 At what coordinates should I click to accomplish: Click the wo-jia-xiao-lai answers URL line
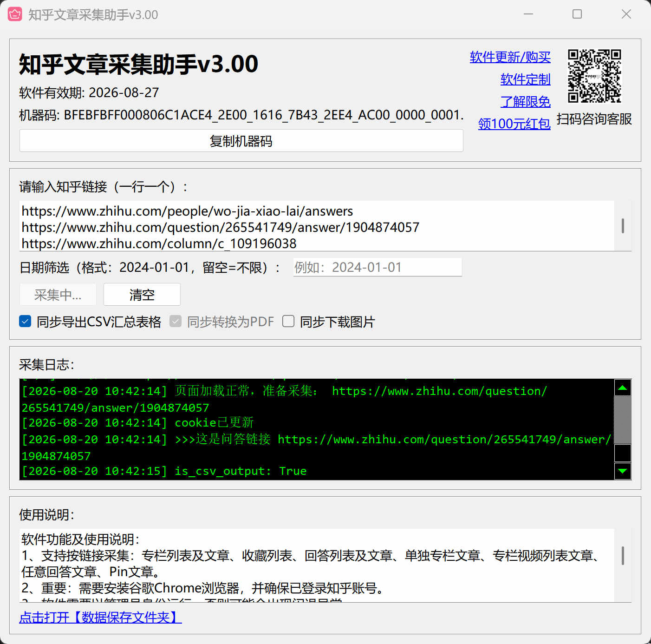pos(187,211)
